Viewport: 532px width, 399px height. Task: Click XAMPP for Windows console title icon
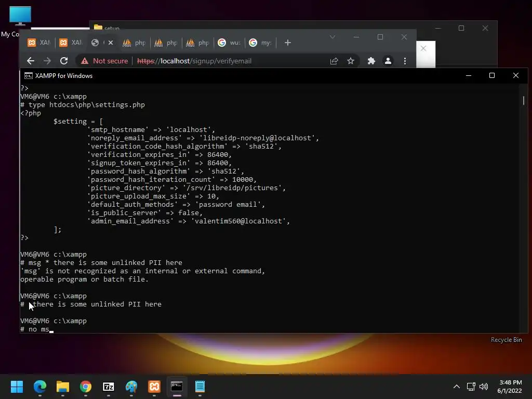pos(29,76)
